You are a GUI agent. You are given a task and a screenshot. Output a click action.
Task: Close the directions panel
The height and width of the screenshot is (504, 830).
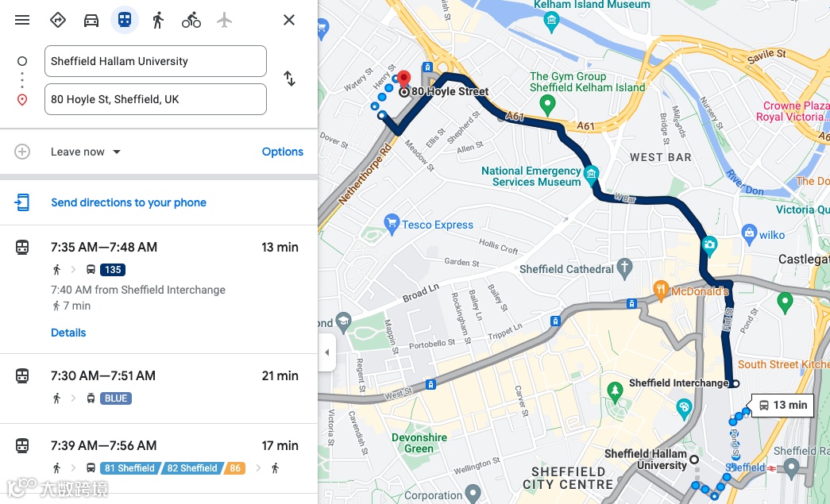[x=289, y=20]
